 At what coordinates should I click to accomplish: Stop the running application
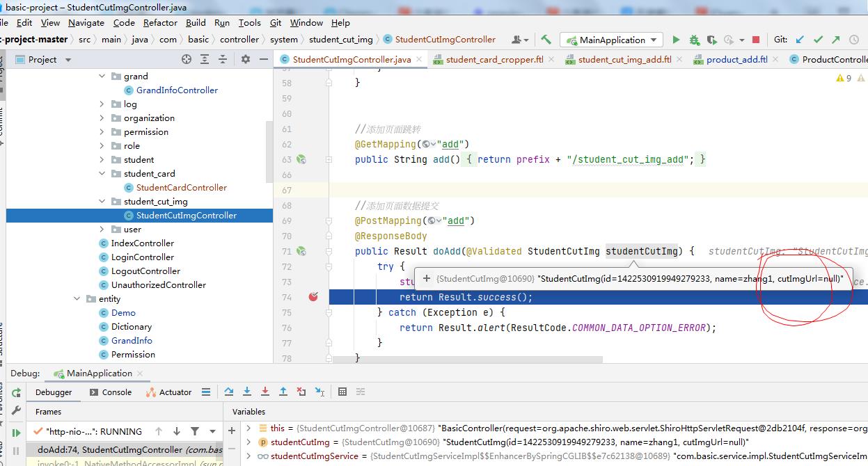pyautogui.click(x=756, y=40)
